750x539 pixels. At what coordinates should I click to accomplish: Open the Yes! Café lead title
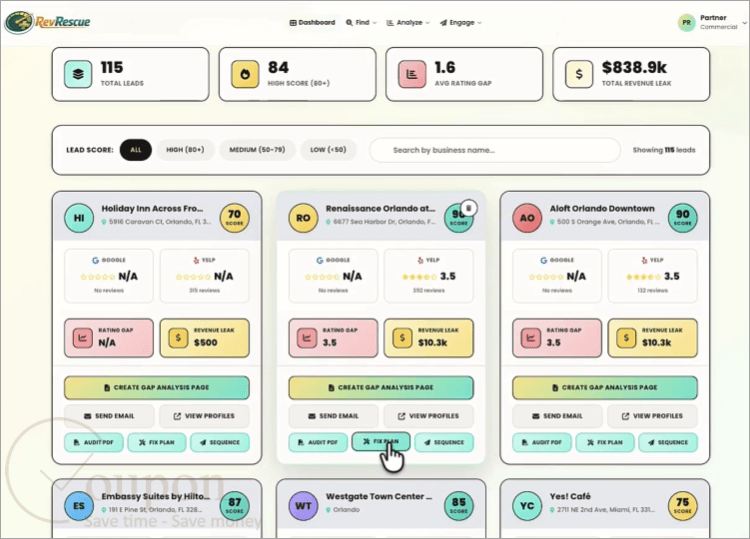[570, 496]
